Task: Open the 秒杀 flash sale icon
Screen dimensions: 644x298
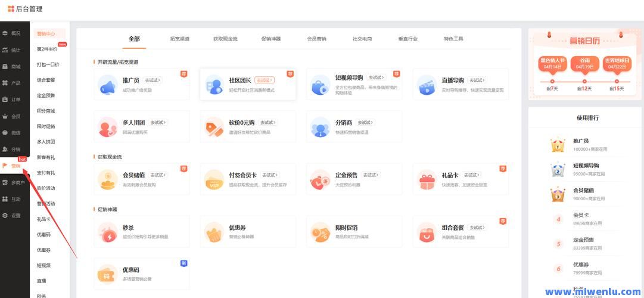Action: click(x=108, y=232)
